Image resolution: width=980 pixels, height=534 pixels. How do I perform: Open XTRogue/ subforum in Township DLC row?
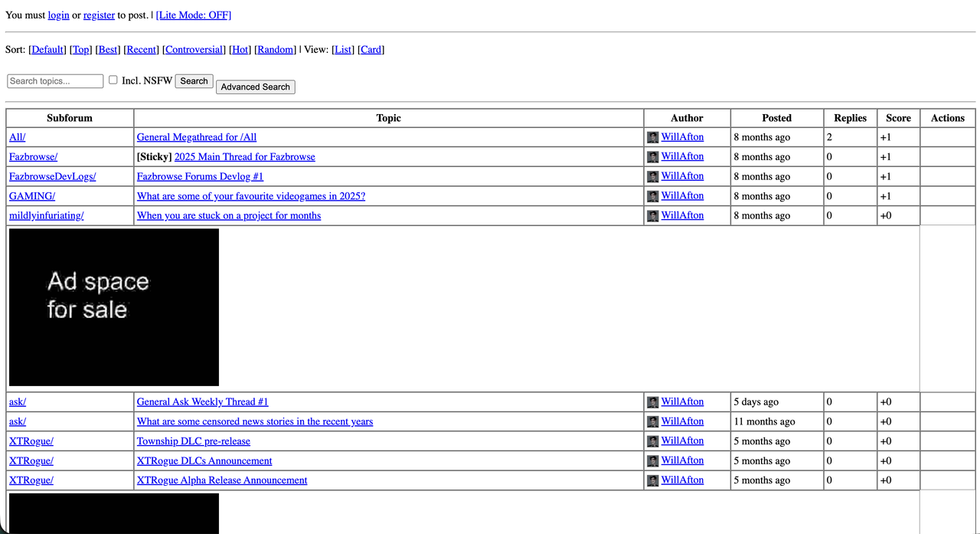[31, 441]
